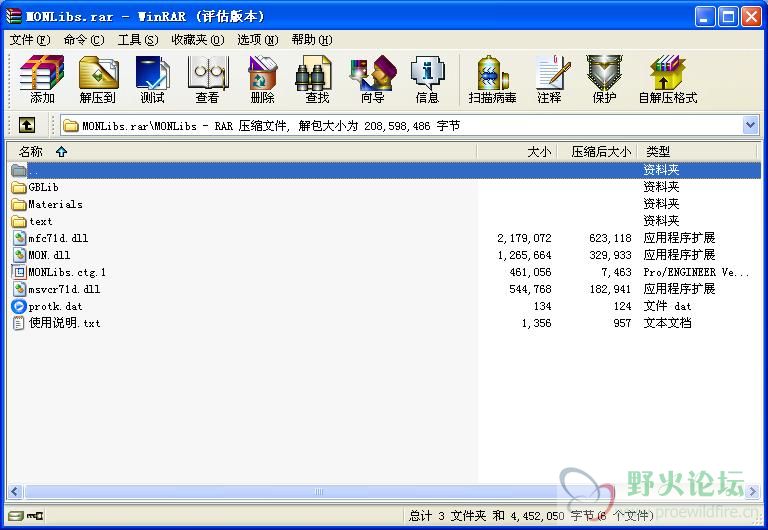Click the 保护 (Protect) shield icon

point(604,73)
